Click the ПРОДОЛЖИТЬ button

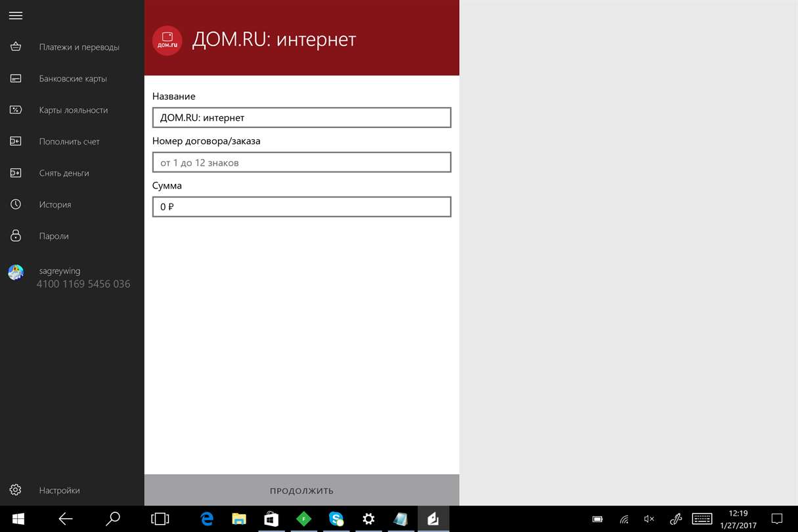click(301, 490)
